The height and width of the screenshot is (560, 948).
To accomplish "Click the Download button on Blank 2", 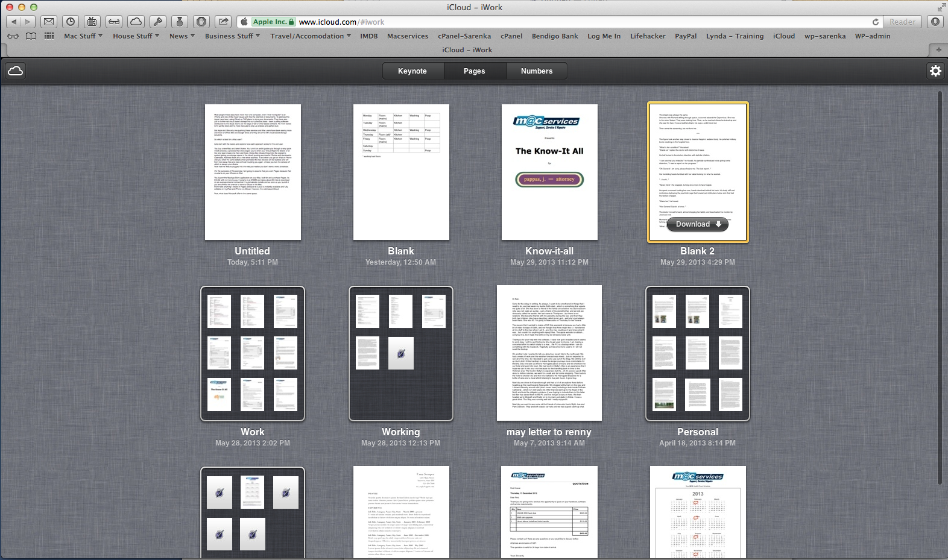I will (x=698, y=224).
